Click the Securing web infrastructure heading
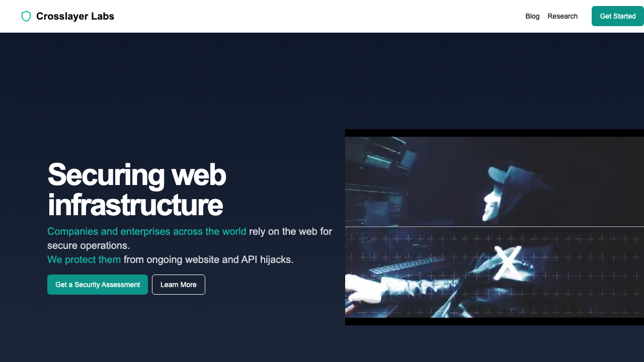The height and width of the screenshot is (362, 644). pyautogui.click(x=136, y=190)
